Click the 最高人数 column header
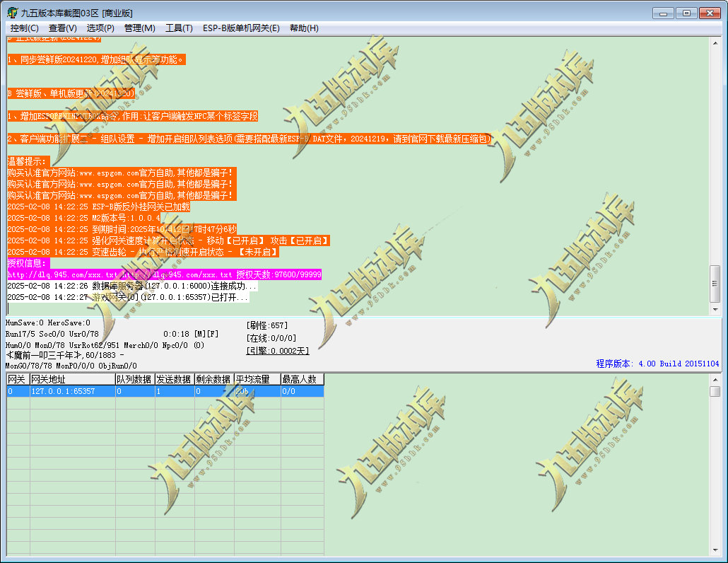This screenshot has width=728, height=563. click(x=303, y=379)
